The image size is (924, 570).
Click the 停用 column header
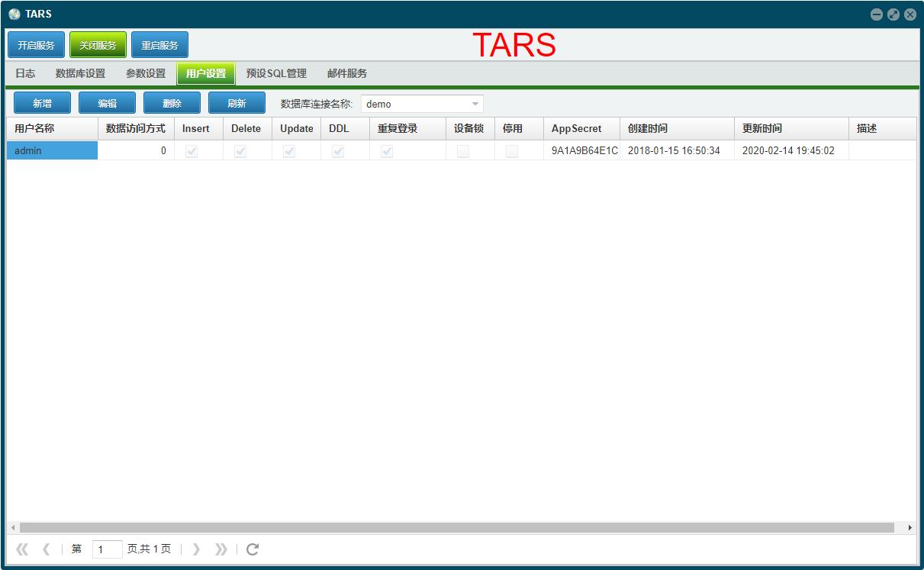tap(519, 128)
